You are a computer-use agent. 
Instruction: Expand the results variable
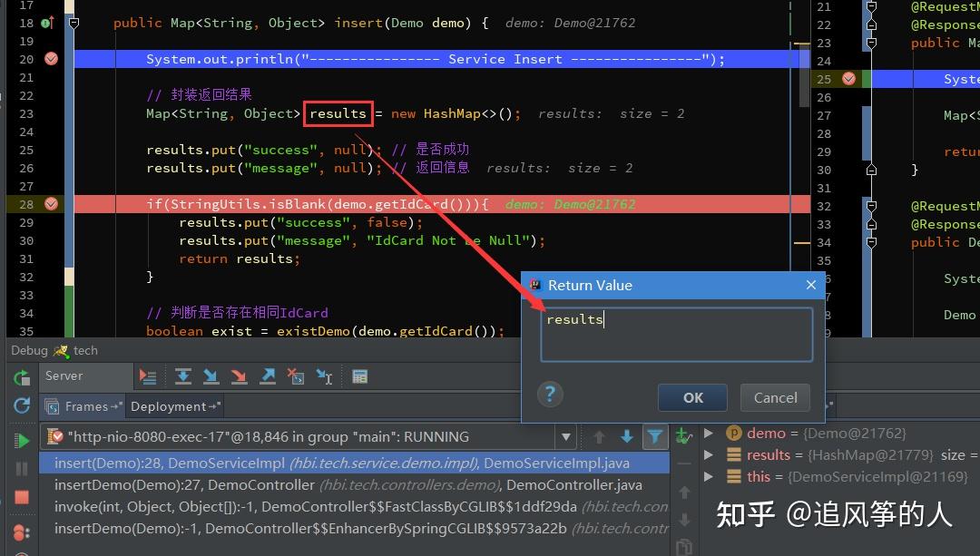[708, 454]
